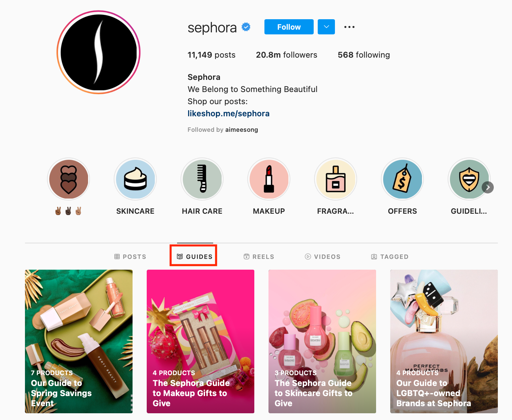The height and width of the screenshot is (420, 512).
Task: Open the Fragrance bottle highlight
Action: tap(336, 179)
